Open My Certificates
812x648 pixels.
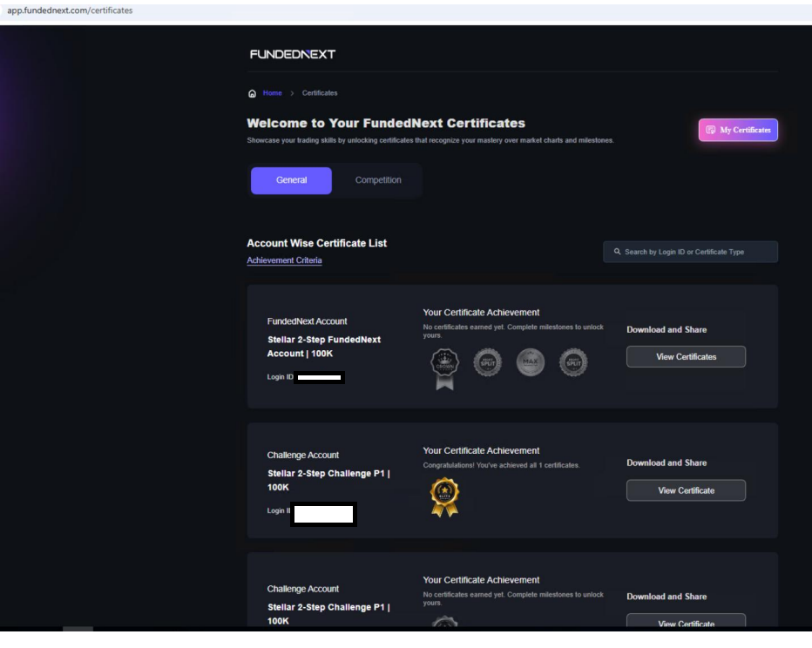[x=738, y=130]
